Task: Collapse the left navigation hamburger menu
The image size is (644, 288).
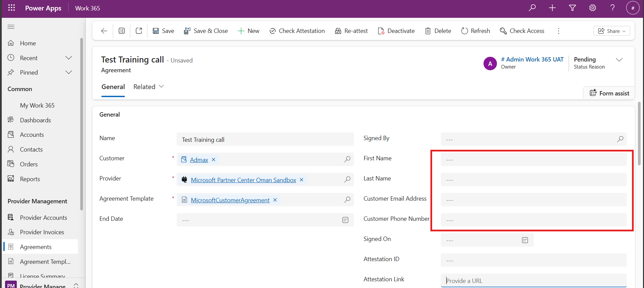Action: [x=11, y=27]
